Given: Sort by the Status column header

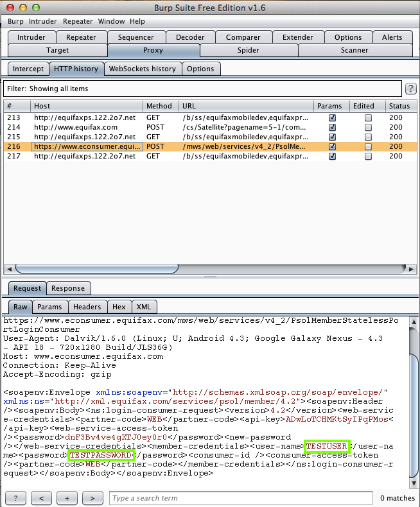Looking at the screenshot, I should [x=401, y=106].
